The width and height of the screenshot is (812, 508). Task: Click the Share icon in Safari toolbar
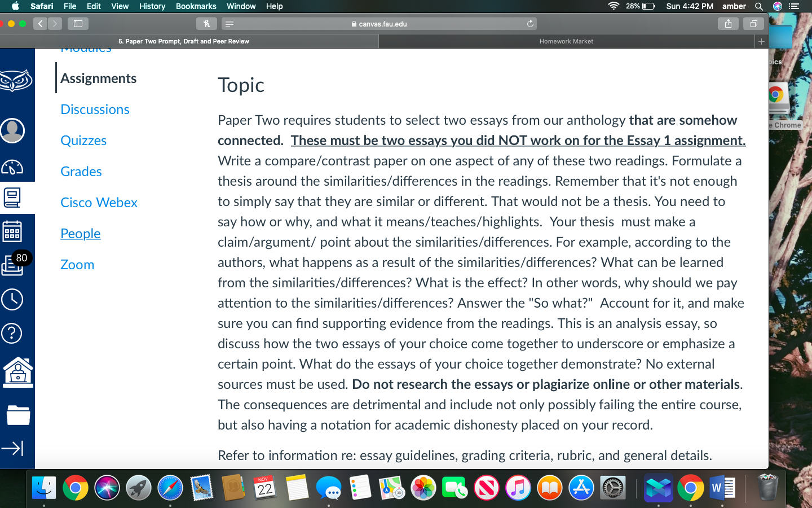(728, 24)
